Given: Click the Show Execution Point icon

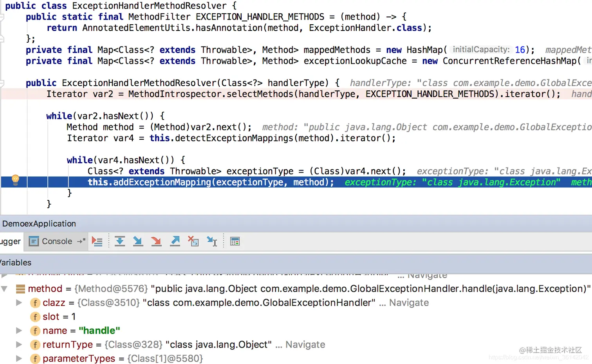Looking at the screenshot, I should pos(97,241).
